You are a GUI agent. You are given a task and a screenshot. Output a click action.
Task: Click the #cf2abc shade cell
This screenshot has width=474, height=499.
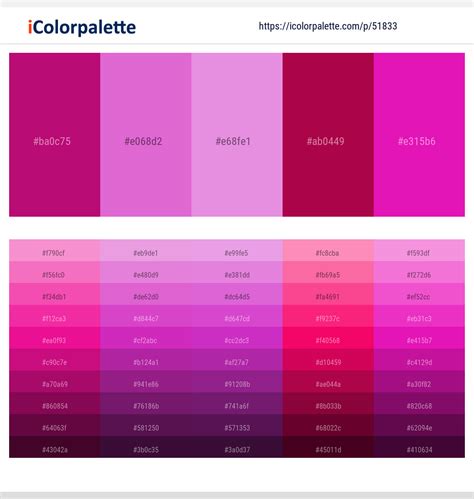146,338
